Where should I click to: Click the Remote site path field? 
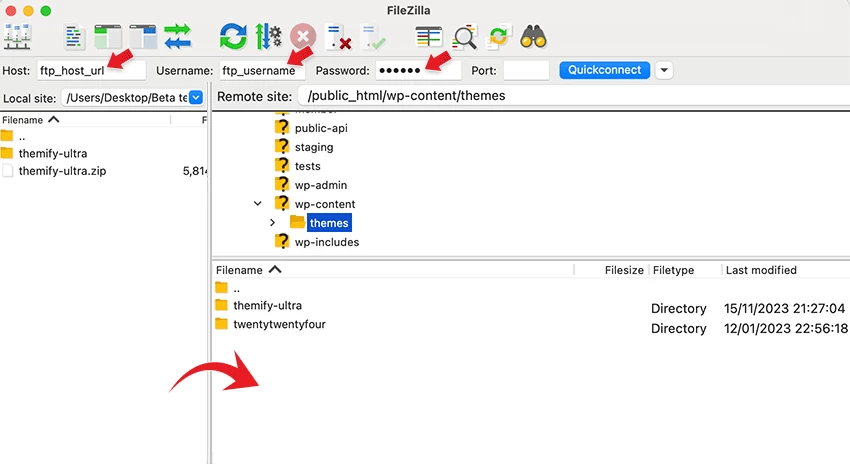[574, 96]
